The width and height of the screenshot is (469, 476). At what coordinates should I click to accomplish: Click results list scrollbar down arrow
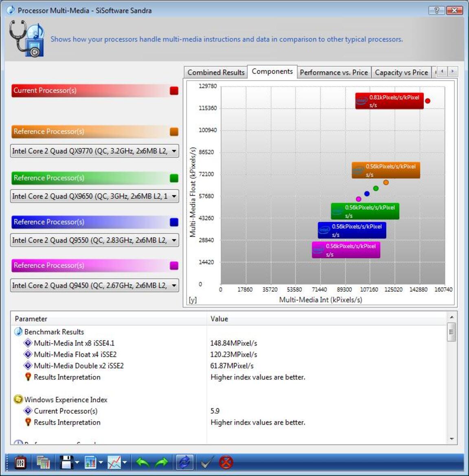click(451, 439)
